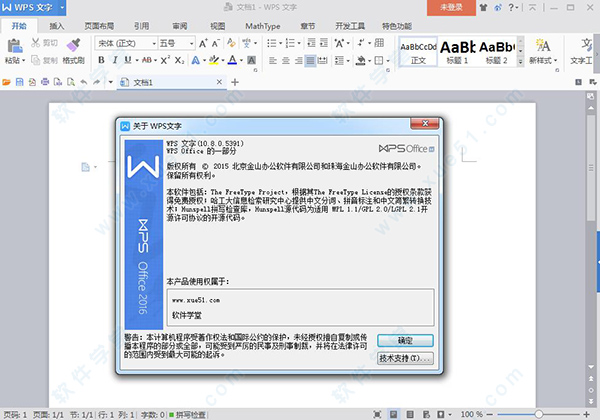Image resolution: width=600 pixels, height=420 pixels.
Task: Activate the Format Painter brush
Action: point(73,45)
